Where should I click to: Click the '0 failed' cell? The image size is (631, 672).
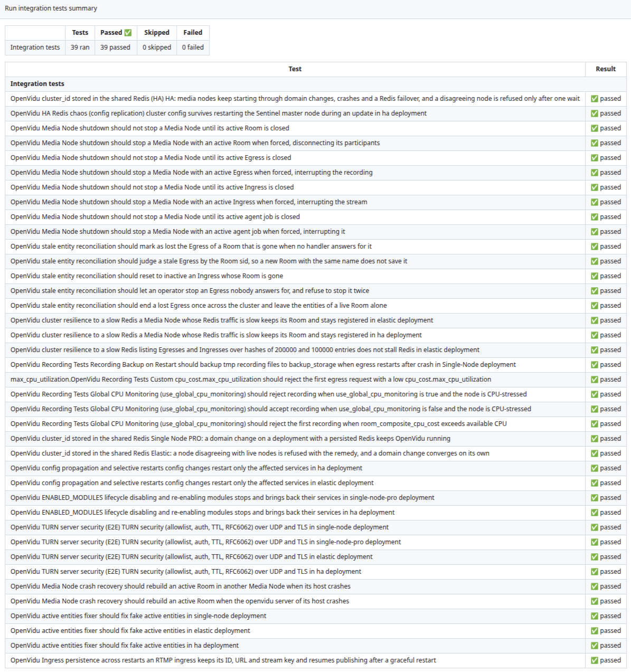tap(193, 48)
